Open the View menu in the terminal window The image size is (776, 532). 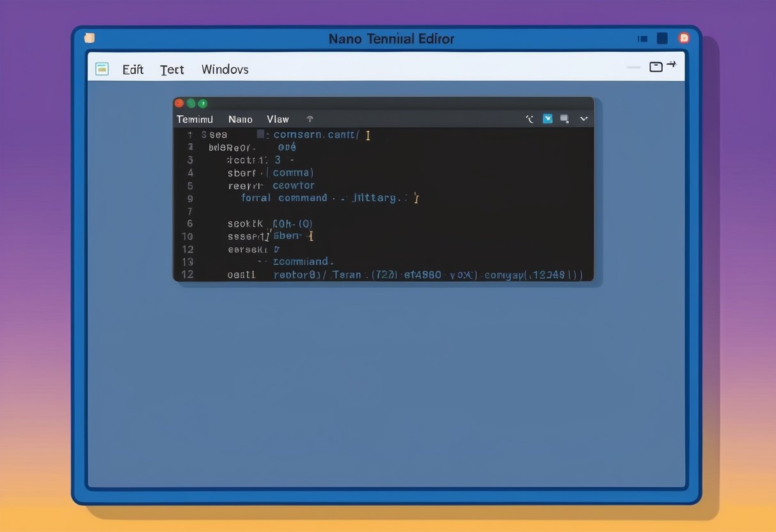pos(278,119)
